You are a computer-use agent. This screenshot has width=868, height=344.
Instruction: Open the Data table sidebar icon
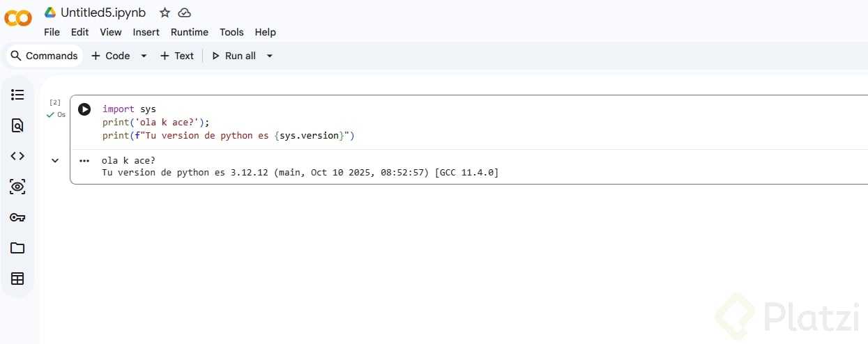pyautogui.click(x=17, y=279)
